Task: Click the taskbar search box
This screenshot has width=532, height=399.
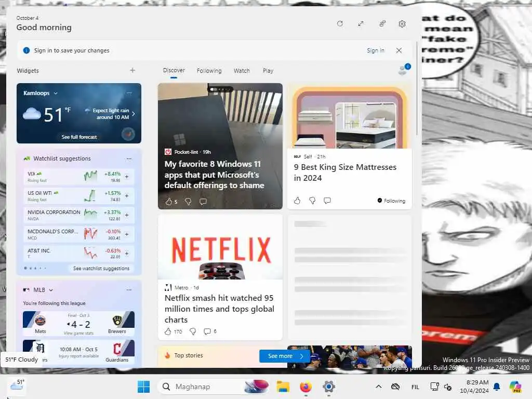Action: click(214, 387)
